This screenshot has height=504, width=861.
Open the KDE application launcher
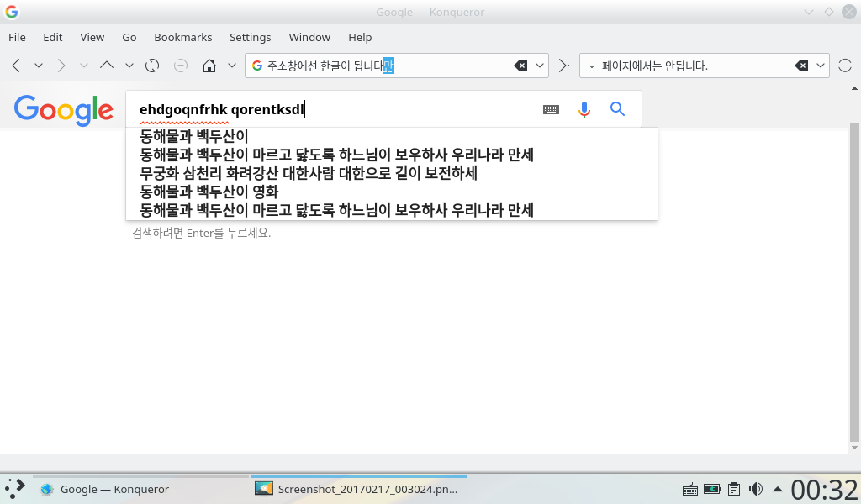pos(15,488)
